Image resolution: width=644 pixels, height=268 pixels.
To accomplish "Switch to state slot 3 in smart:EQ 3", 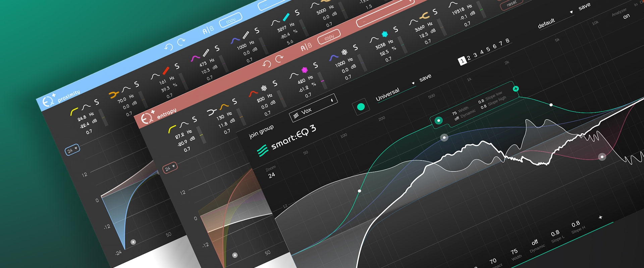I will 475,55.
